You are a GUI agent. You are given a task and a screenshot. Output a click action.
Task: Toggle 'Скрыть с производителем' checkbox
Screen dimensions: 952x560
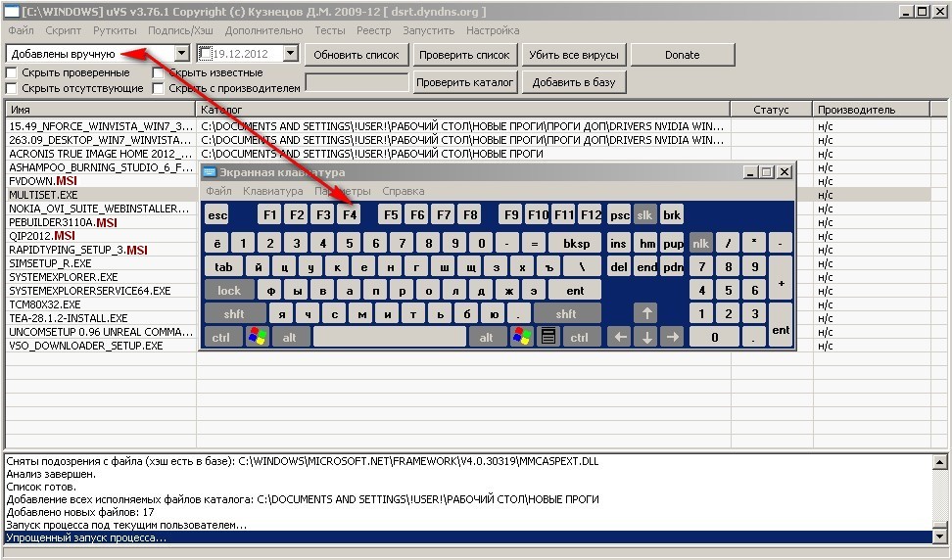pyautogui.click(x=158, y=88)
